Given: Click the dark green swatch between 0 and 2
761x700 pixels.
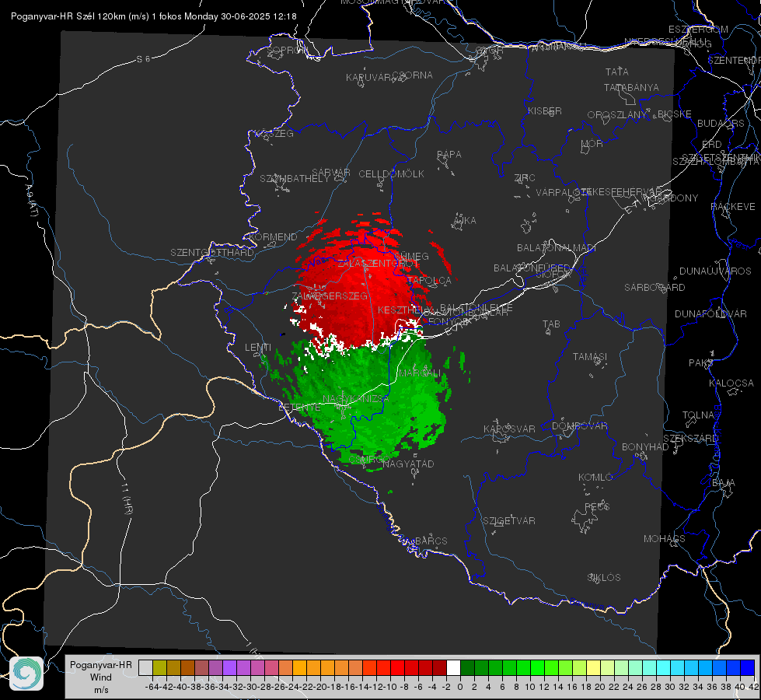Looking at the screenshot, I should coord(467,667).
